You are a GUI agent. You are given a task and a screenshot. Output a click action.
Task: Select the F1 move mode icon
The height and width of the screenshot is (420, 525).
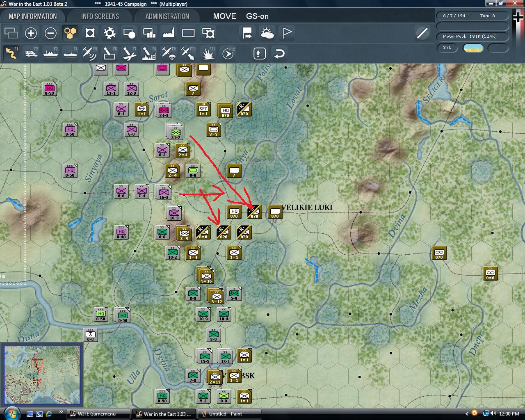click(11, 53)
